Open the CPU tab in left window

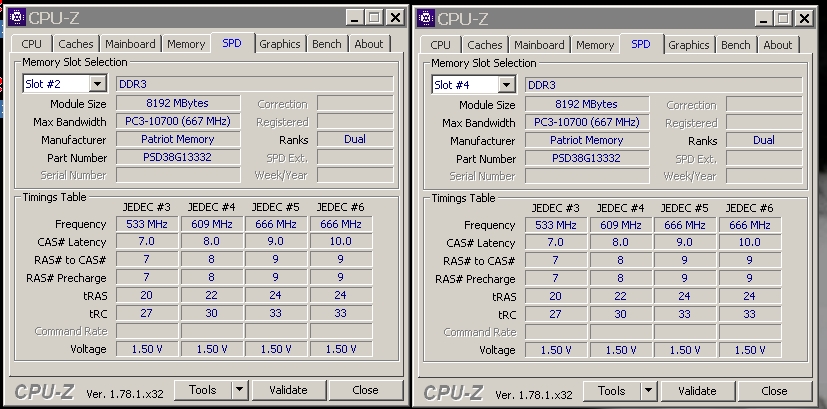pos(32,44)
